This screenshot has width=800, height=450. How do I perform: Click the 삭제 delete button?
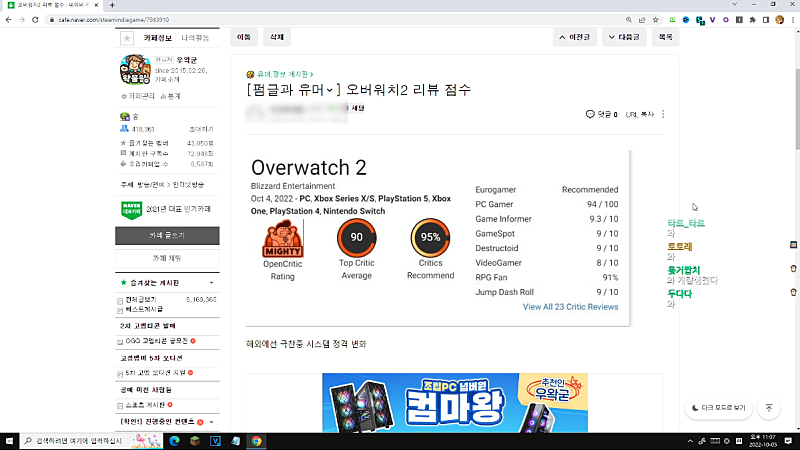tap(277, 37)
